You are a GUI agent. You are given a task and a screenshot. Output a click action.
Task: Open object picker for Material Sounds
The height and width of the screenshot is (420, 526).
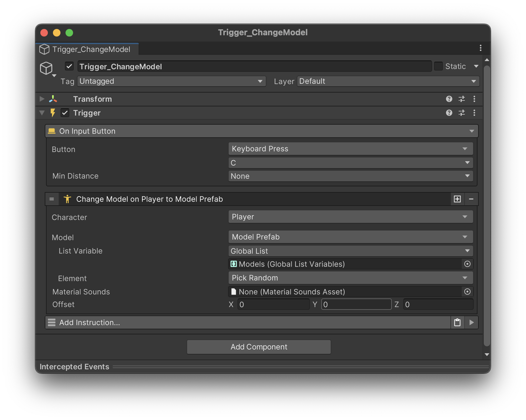(467, 292)
